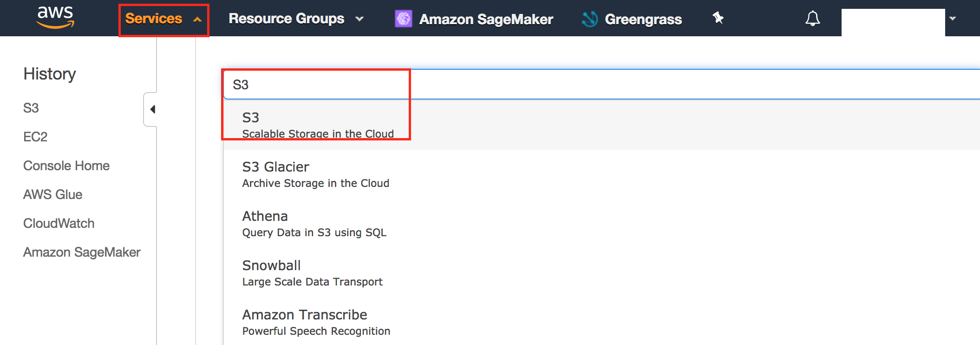This screenshot has width=980, height=345.
Task: Collapse the Services menu
Action: pos(163,19)
